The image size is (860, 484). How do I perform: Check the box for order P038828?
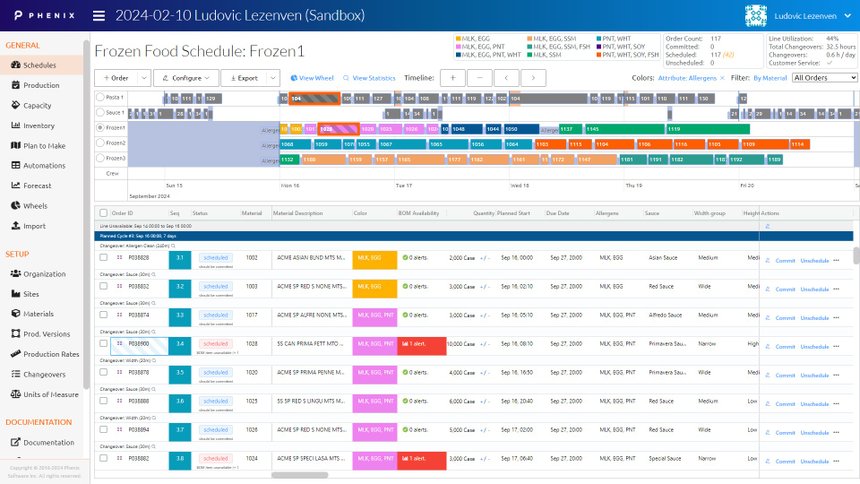click(104, 258)
